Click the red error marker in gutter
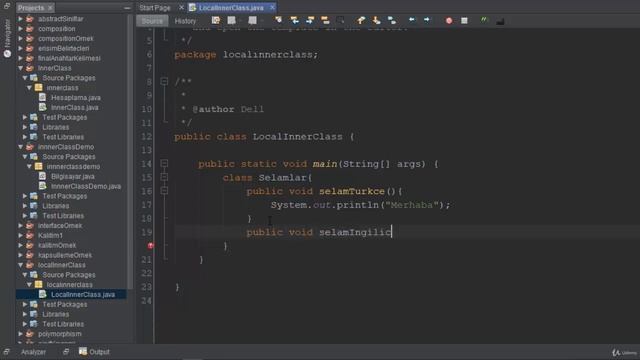This screenshot has width=640, height=360. point(151,246)
